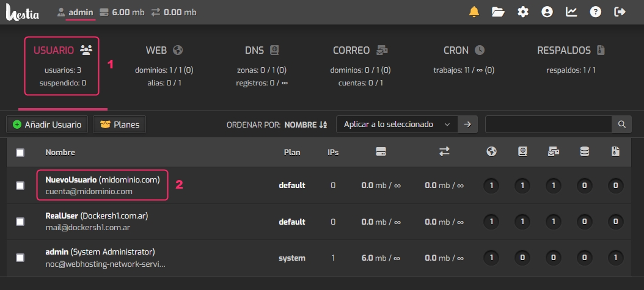Open the NuevoUsuario user entry
This screenshot has width=644, height=290.
(71, 180)
